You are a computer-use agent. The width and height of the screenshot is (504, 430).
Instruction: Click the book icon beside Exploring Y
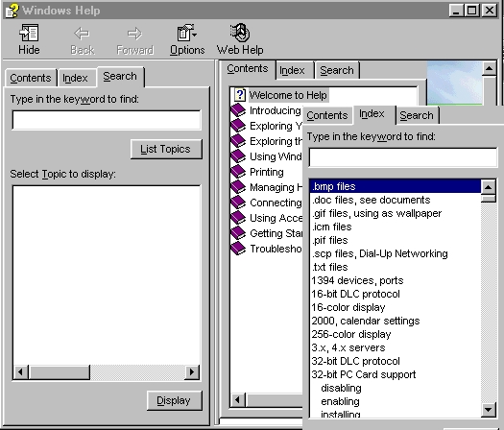coord(238,126)
